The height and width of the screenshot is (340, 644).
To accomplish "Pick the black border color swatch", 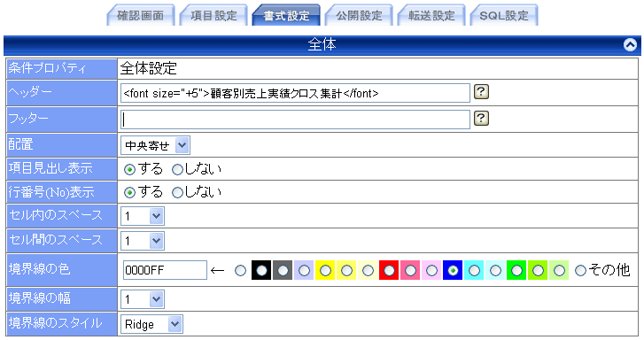I will (x=261, y=270).
